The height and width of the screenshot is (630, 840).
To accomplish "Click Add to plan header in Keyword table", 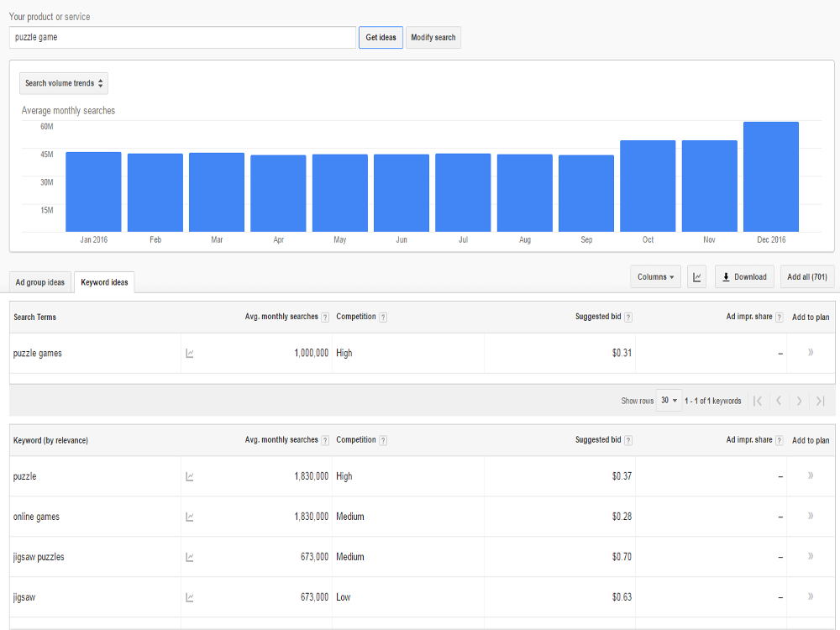I will pyautogui.click(x=811, y=440).
